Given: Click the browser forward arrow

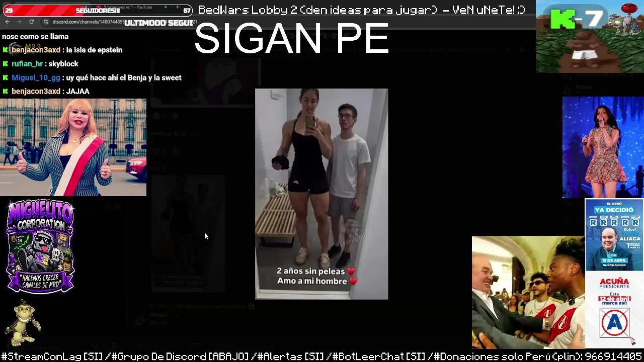Looking at the screenshot, I should tap(19, 22).
